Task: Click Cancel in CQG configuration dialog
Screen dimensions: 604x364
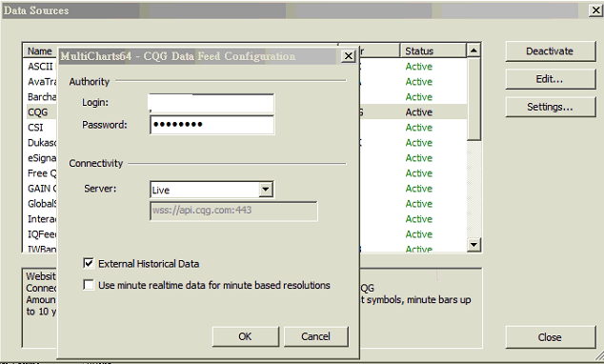Action: pyautogui.click(x=316, y=336)
